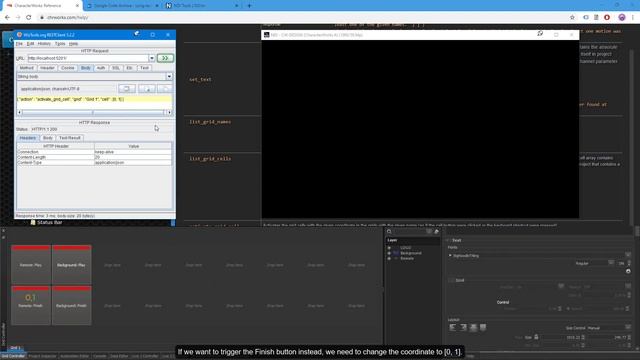Viewport: 640px width, 360px height.
Task: Click the body horizontal scrollbar left arrow
Action: (x=19, y=112)
